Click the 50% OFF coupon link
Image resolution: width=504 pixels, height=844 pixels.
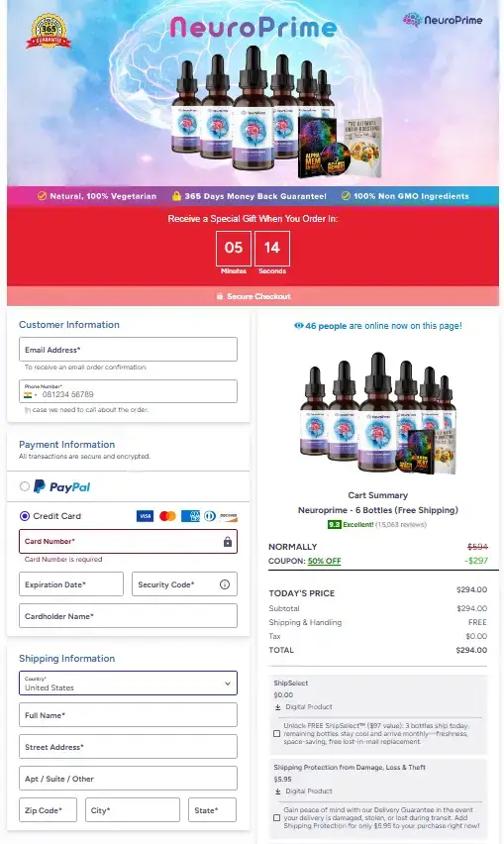[x=325, y=561]
